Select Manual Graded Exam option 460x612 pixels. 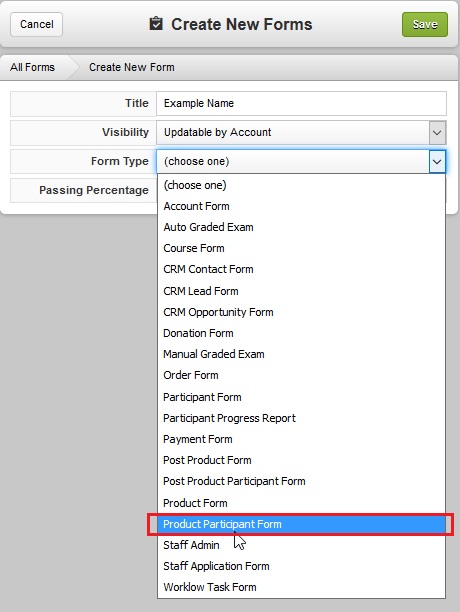point(301,354)
